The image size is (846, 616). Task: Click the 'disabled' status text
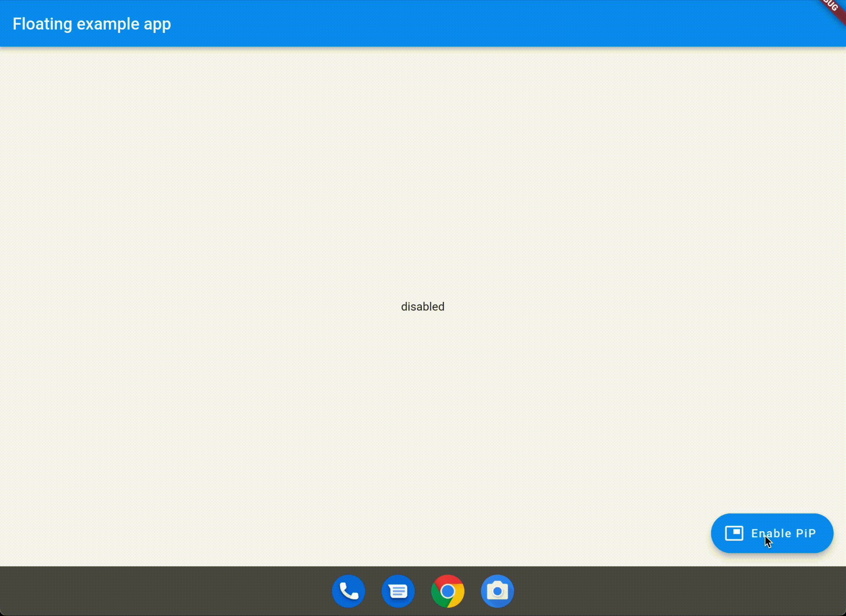423,306
